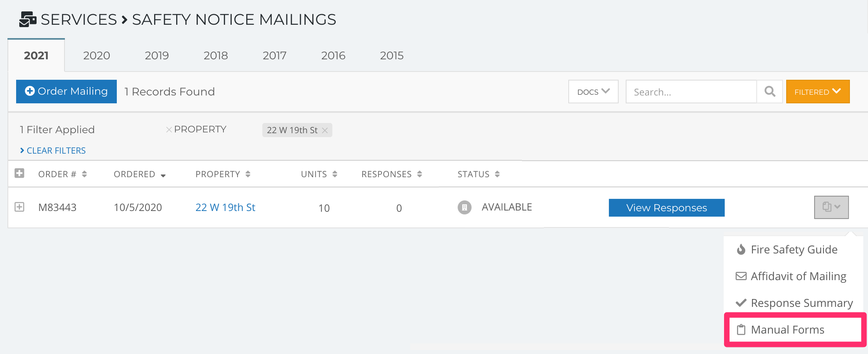Sort by PROPERTY column

pos(223,174)
